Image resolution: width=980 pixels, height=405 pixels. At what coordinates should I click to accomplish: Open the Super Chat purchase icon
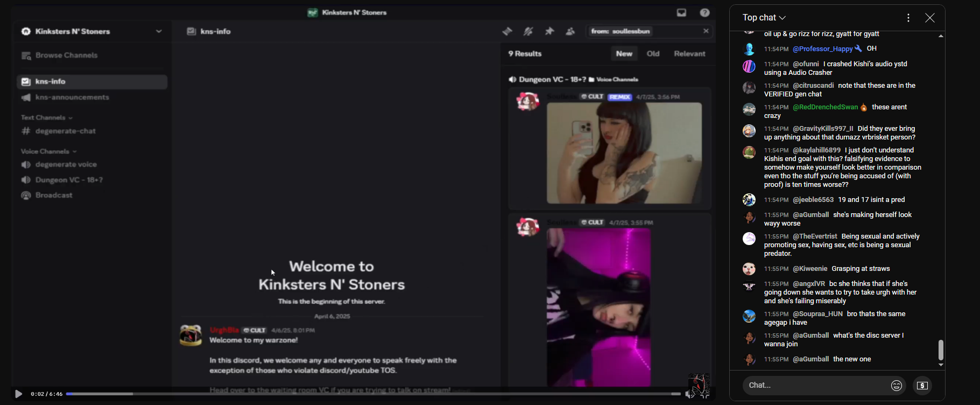922,386
